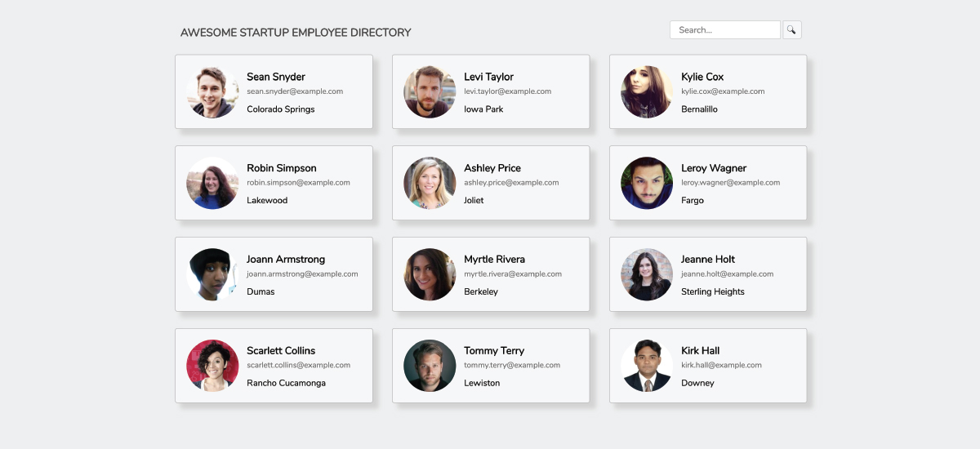Focus the Search input field
Viewport: 980px width, 449px height.
(x=724, y=30)
